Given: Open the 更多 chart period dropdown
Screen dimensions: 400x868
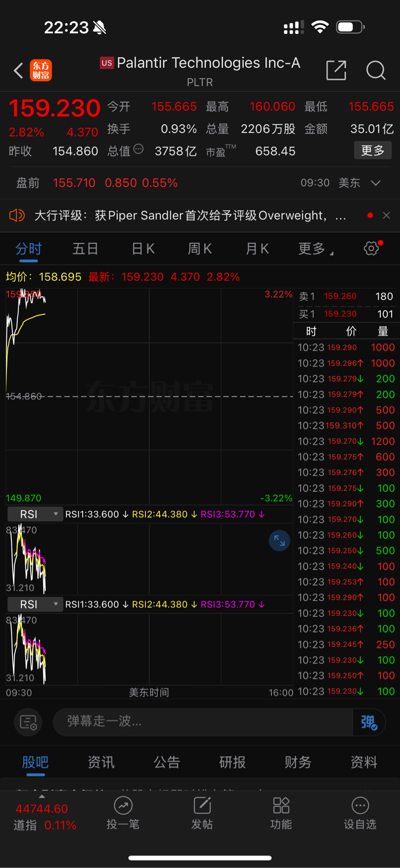Looking at the screenshot, I should click(x=316, y=249).
